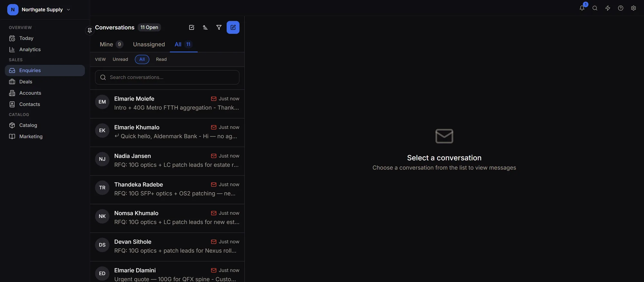Open the settings gear icon
Image resolution: width=644 pixels, height=282 pixels.
[x=633, y=8]
